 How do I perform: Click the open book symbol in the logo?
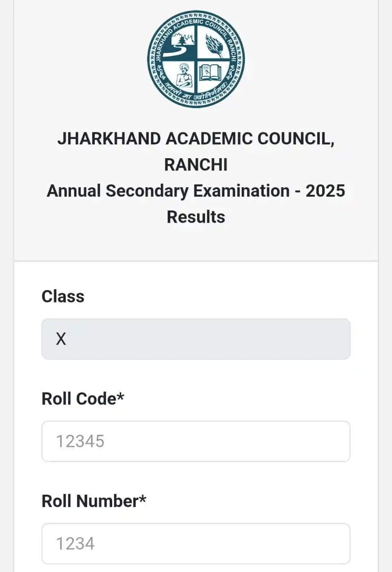coord(211,73)
